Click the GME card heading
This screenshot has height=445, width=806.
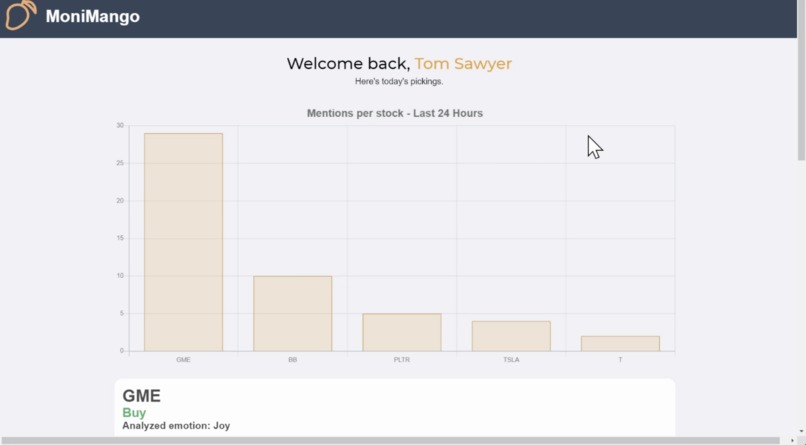coord(141,396)
